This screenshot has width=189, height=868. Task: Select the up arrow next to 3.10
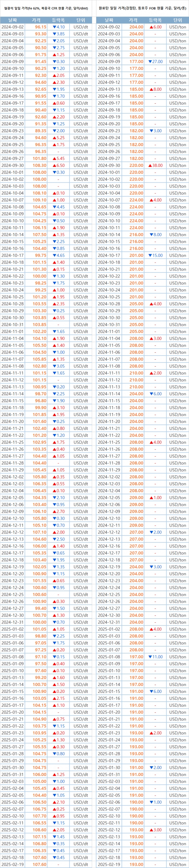(54, 408)
